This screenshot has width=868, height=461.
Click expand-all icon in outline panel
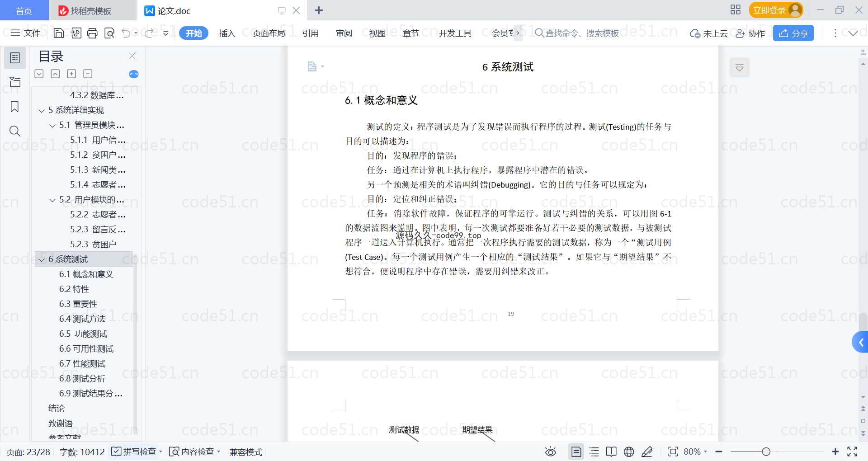coord(39,74)
